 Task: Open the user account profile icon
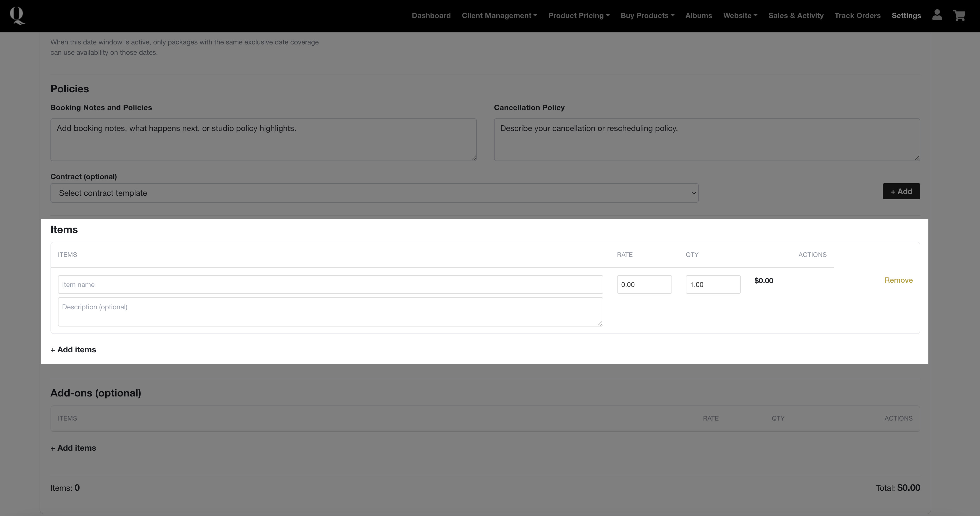tap(937, 15)
